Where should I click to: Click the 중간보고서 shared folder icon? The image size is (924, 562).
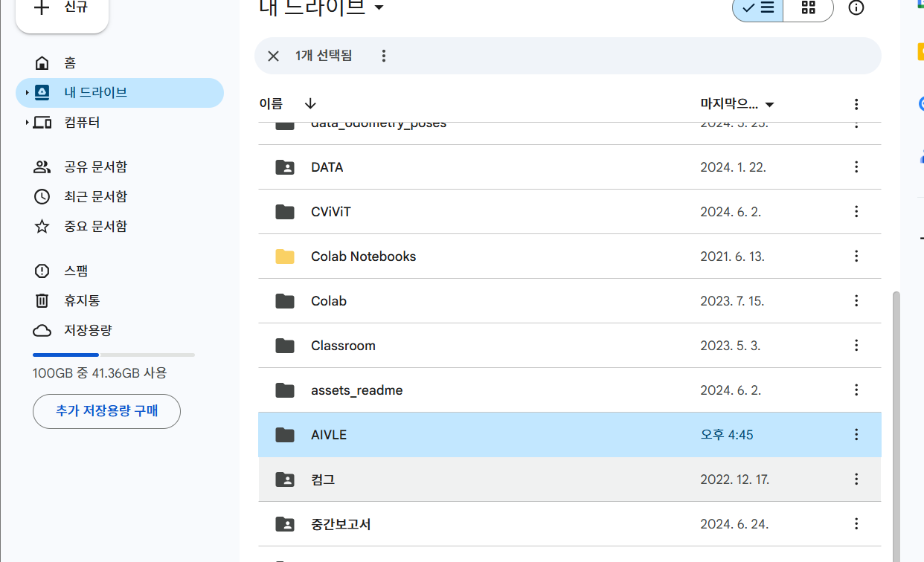pyautogui.click(x=285, y=524)
